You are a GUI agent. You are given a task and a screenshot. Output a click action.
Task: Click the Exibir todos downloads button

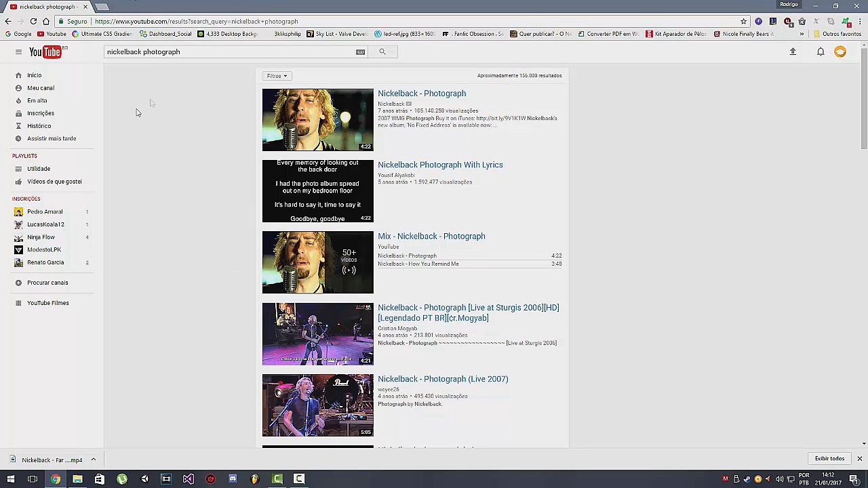click(829, 459)
